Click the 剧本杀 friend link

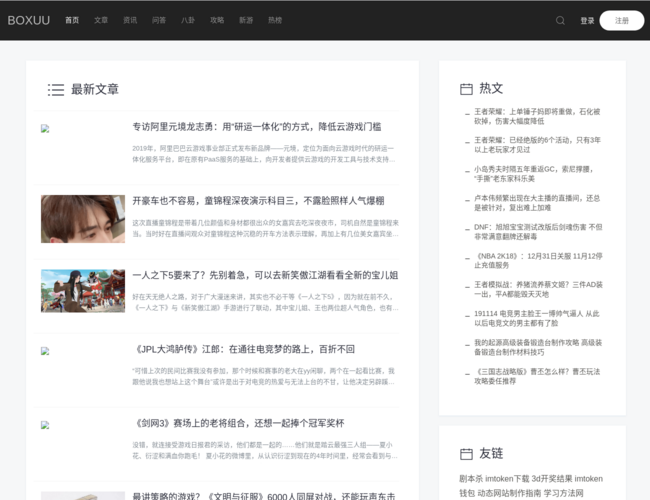tap(471, 479)
